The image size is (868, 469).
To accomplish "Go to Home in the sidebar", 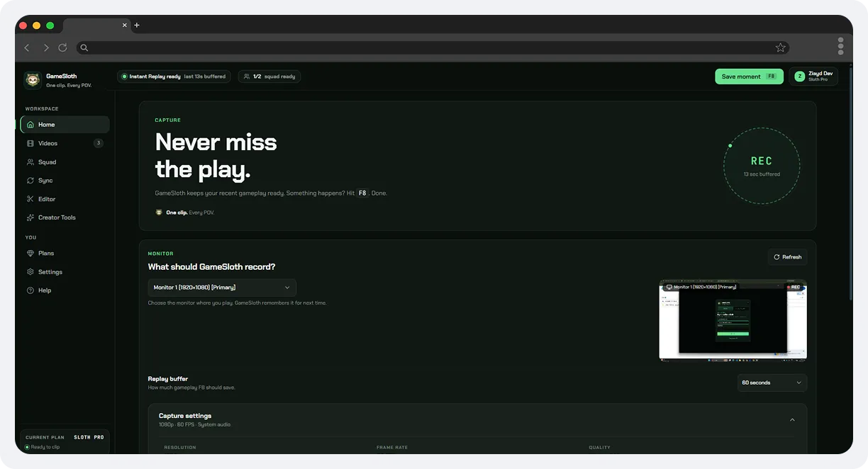I will click(65, 125).
